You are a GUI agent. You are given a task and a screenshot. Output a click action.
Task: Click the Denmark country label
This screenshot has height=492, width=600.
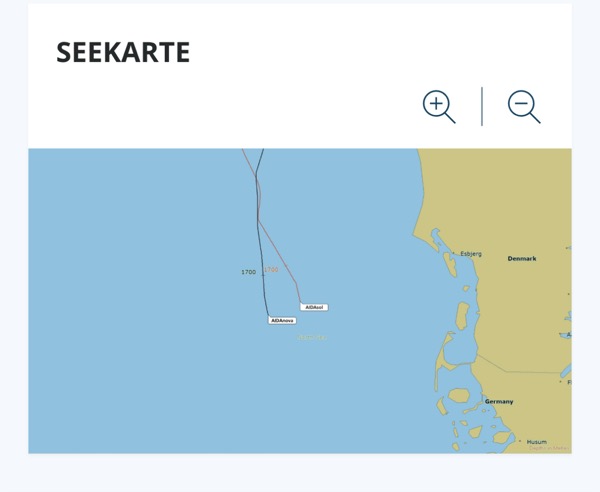[521, 259]
